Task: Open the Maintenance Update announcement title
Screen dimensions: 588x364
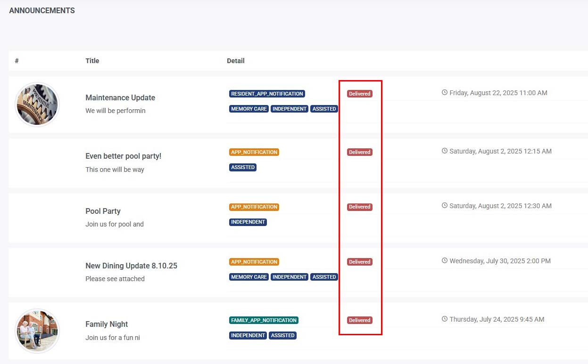Action: tap(120, 97)
